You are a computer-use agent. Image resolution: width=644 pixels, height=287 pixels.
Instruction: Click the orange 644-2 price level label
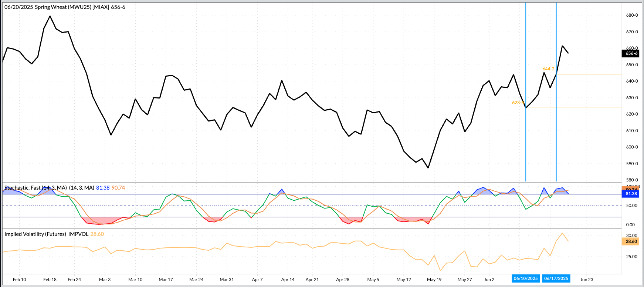click(x=548, y=69)
